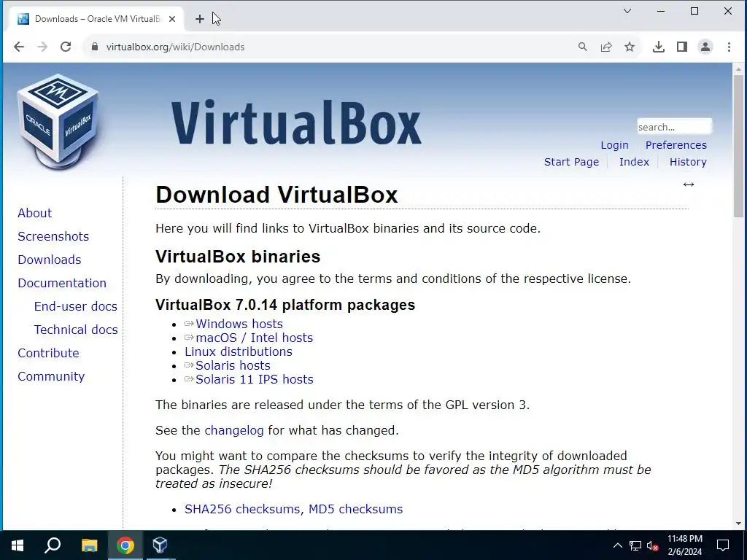The width and height of the screenshot is (747, 560).
Task: Click the browser forward arrow
Action: (x=42, y=47)
